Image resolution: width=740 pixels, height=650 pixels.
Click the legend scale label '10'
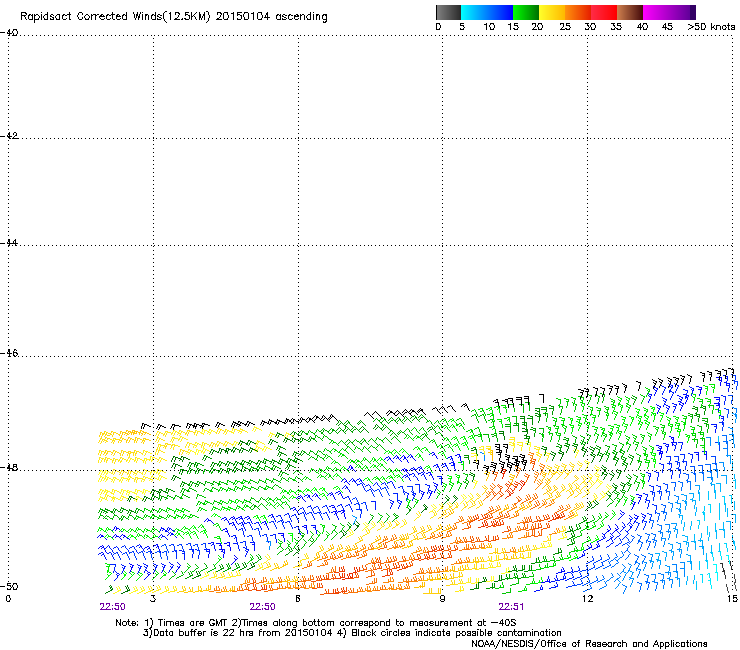point(489,27)
